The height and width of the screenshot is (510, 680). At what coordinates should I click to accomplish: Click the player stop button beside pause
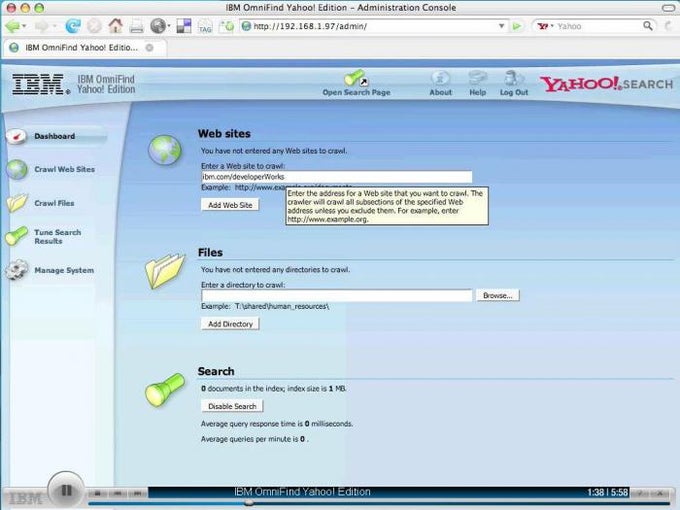tap(98, 493)
